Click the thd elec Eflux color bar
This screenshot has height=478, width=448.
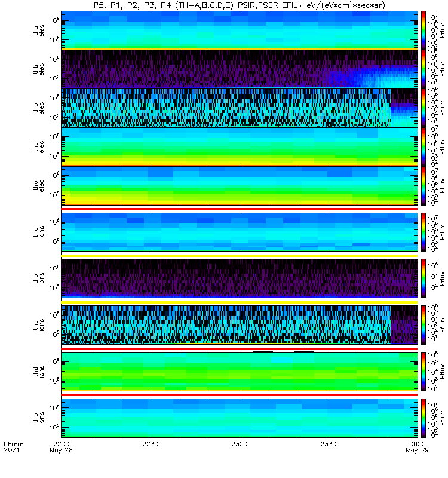point(424,146)
